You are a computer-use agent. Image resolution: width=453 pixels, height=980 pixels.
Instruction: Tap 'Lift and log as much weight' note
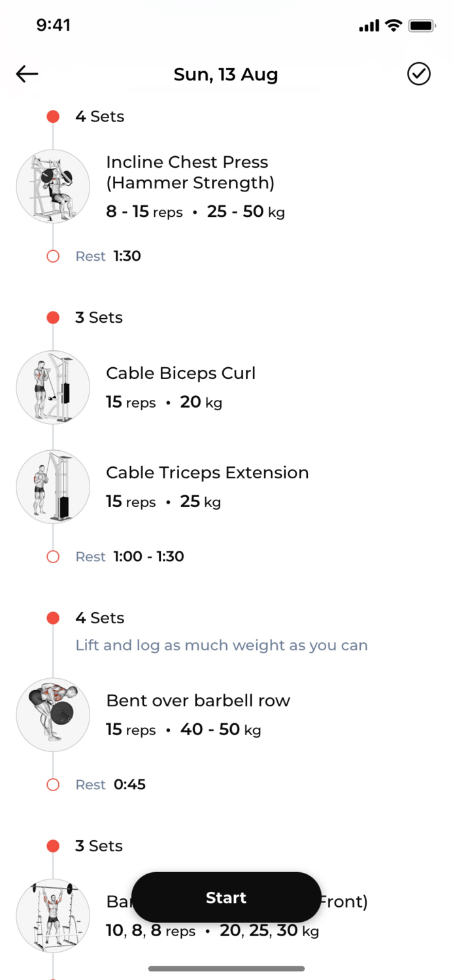pos(222,645)
